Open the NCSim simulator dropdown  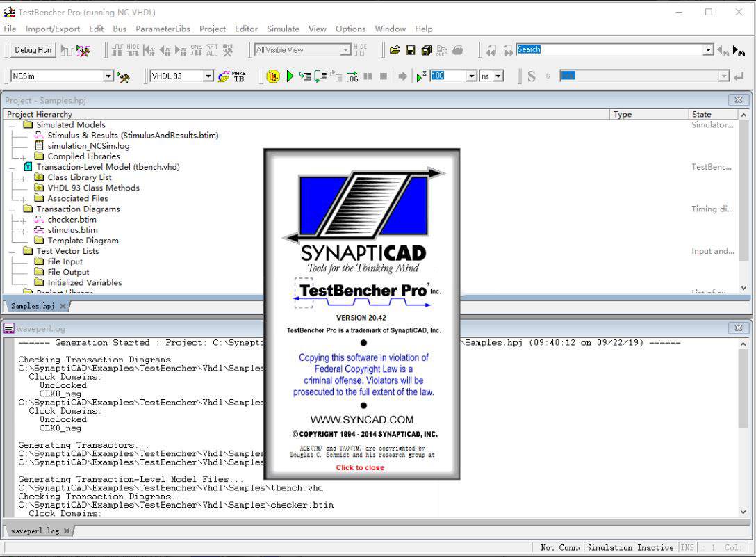point(108,76)
